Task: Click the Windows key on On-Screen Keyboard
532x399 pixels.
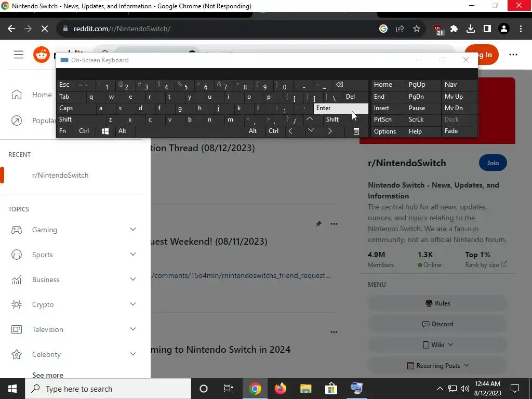Action: coord(105,131)
